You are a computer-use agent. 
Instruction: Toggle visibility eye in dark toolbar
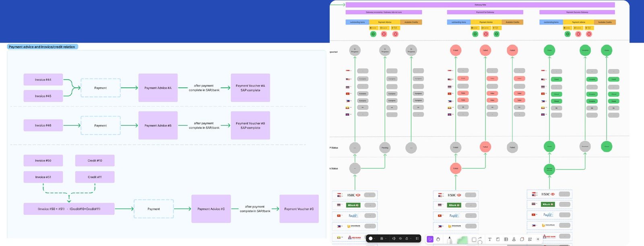400,238
